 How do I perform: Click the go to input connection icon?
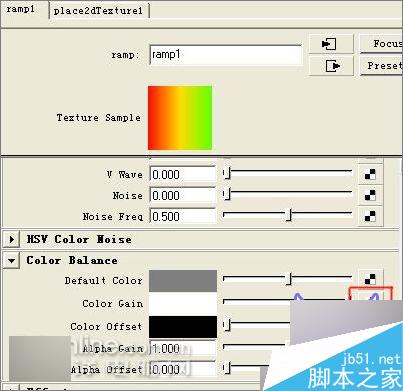331,44
